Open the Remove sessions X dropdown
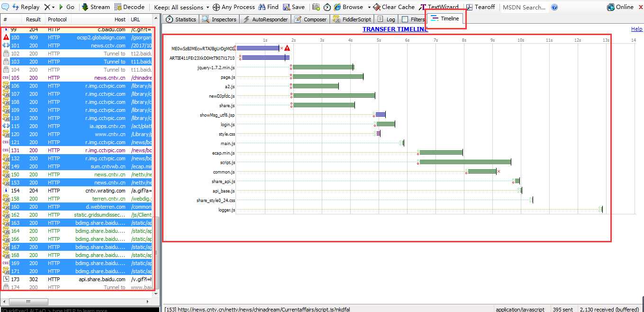Screen dimensions: 644x312 click(49, 7)
